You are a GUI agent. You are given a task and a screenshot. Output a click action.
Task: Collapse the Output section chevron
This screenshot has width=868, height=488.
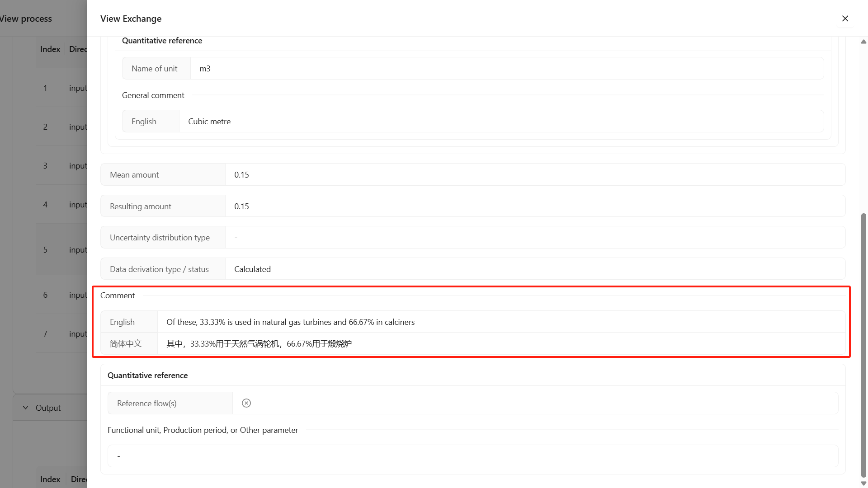(26, 408)
